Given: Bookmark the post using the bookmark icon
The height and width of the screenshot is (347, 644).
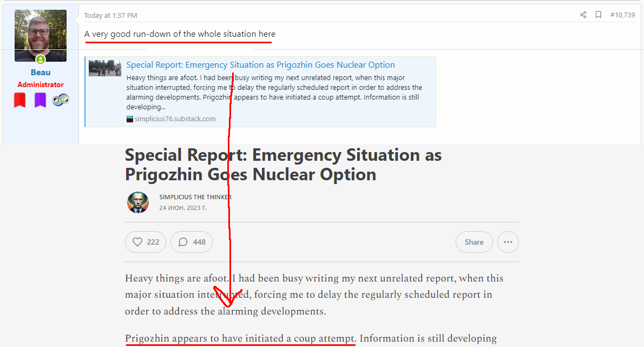Looking at the screenshot, I should point(598,15).
